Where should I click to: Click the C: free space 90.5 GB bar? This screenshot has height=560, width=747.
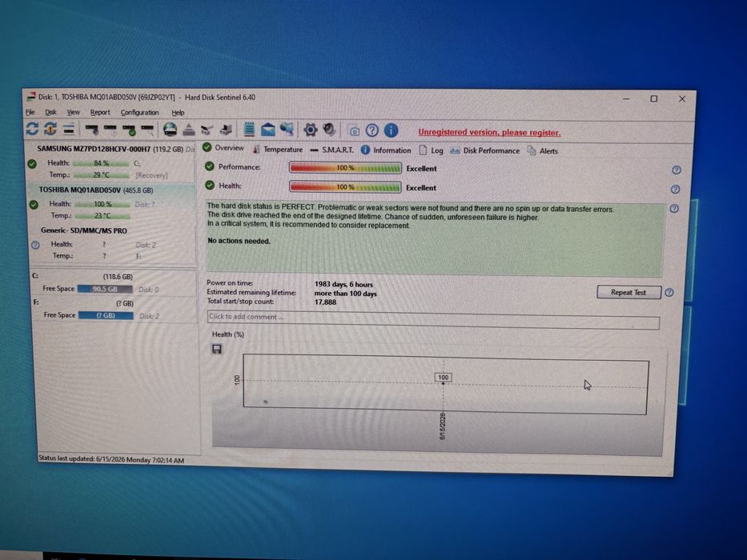point(106,289)
